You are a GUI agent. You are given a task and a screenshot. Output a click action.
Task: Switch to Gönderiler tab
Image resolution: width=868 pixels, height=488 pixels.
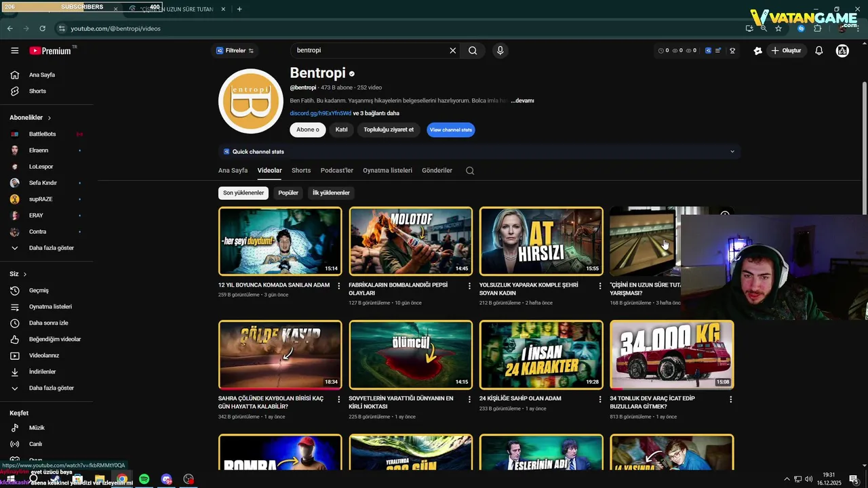point(437,171)
